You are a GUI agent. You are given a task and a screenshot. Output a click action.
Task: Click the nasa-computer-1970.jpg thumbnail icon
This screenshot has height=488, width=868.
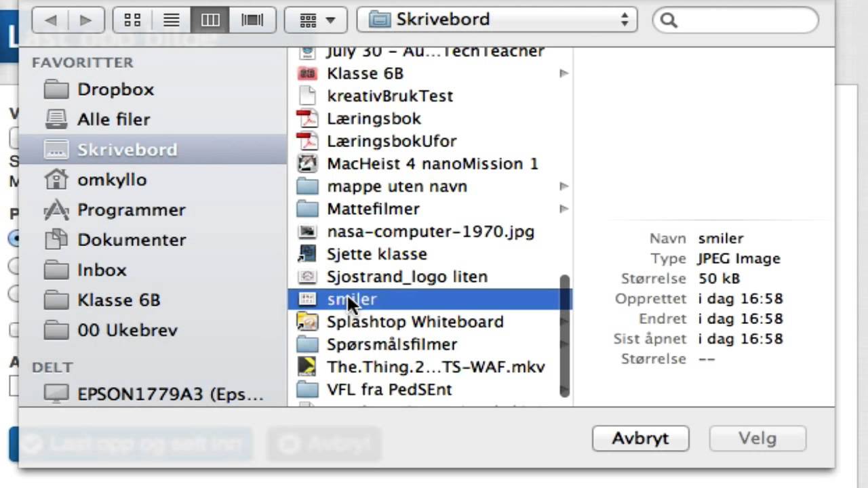308,231
